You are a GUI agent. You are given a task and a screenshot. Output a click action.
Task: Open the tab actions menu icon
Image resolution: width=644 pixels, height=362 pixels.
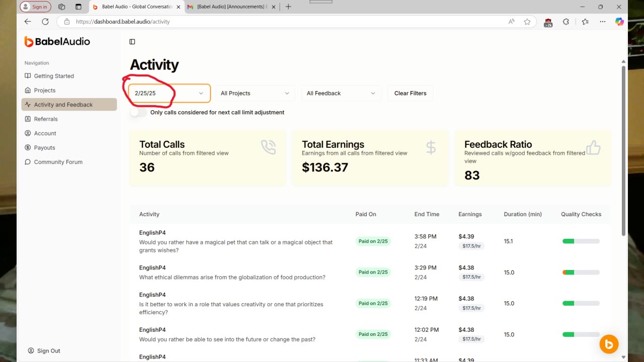(78, 7)
